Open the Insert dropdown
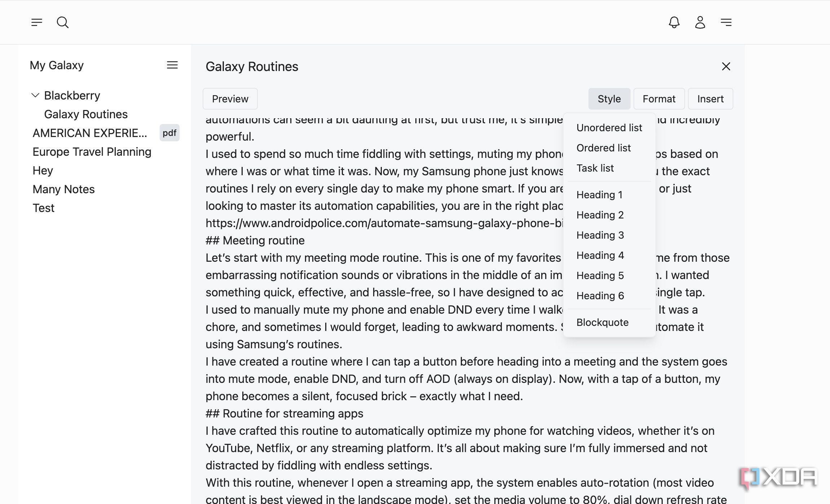The width and height of the screenshot is (830, 504). (710, 99)
